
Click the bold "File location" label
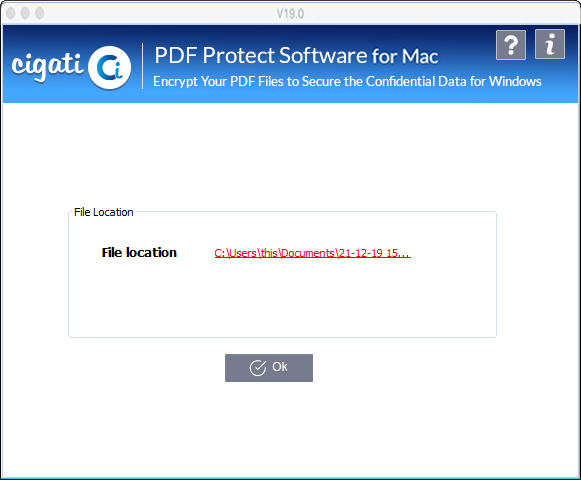pyautogui.click(x=139, y=253)
